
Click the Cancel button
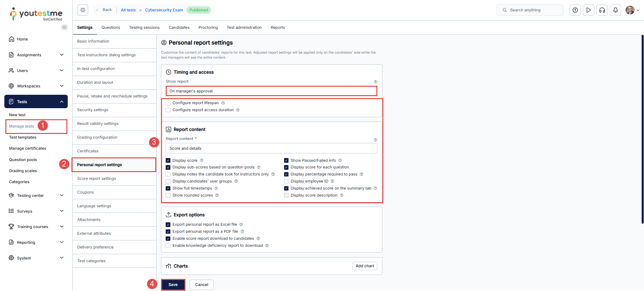[x=202, y=285]
